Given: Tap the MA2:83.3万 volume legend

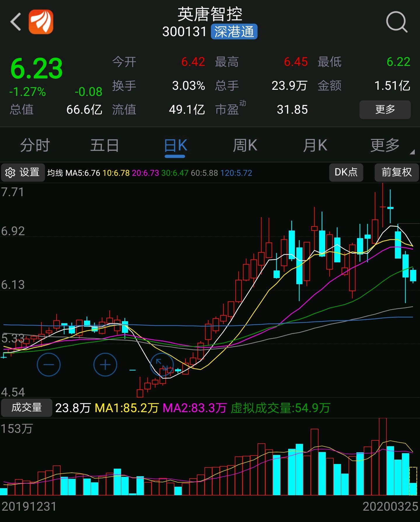Looking at the screenshot, I should tap(195, 408).
